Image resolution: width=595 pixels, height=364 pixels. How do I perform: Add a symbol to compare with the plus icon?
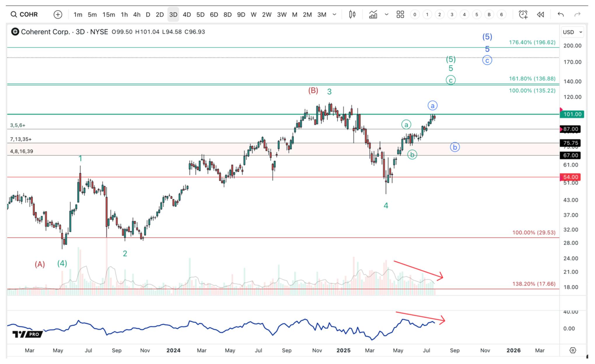[x=58, y=14]
